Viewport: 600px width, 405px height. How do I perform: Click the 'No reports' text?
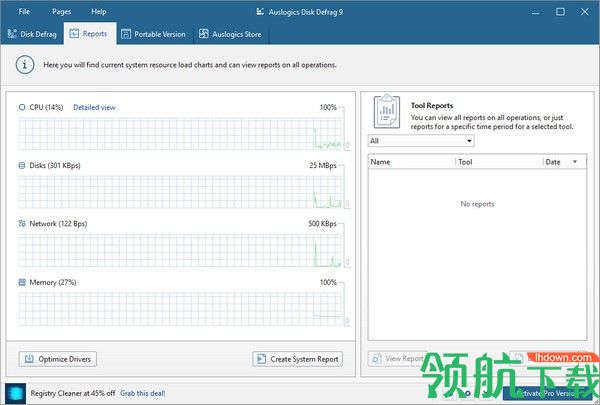point(477,204)
